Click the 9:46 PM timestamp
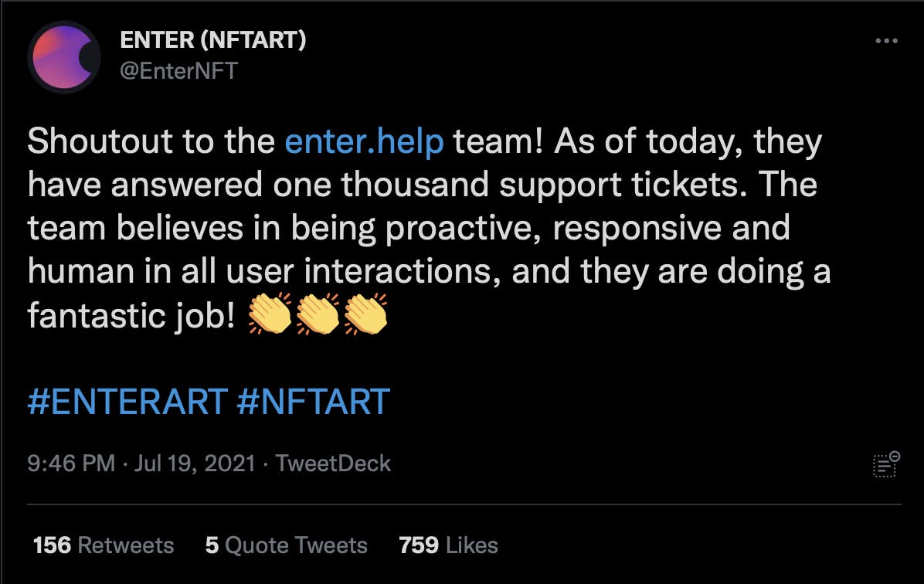 pos(71,463)
